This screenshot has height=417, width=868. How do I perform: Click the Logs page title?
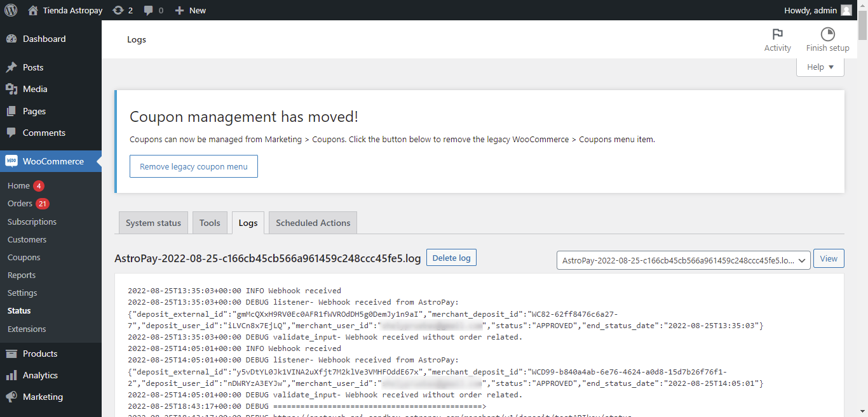(x=137, y=39)
